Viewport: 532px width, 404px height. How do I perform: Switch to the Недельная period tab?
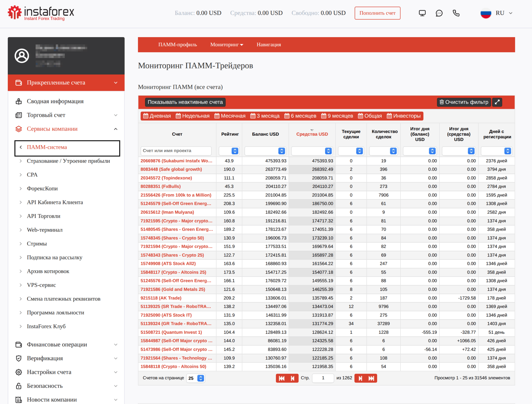tap(192, 116)
